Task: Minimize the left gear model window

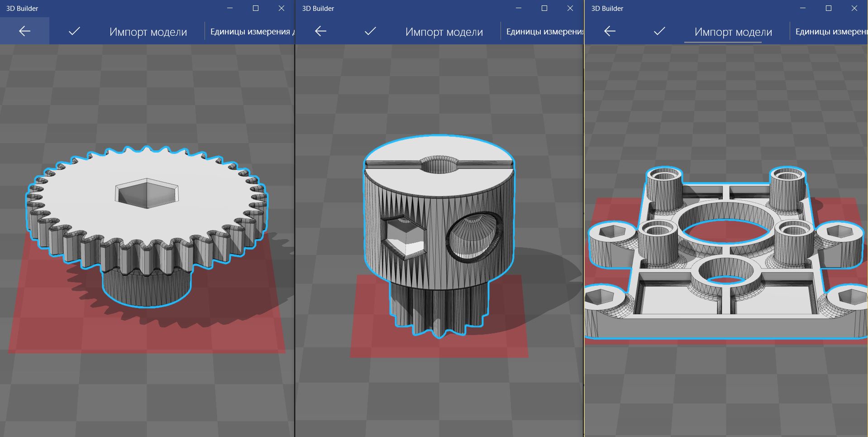Action: [230, 8]
